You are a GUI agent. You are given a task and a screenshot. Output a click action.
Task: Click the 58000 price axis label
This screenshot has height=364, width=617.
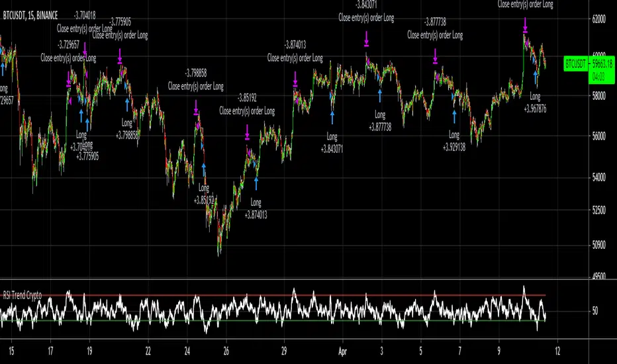pos(598,95)
